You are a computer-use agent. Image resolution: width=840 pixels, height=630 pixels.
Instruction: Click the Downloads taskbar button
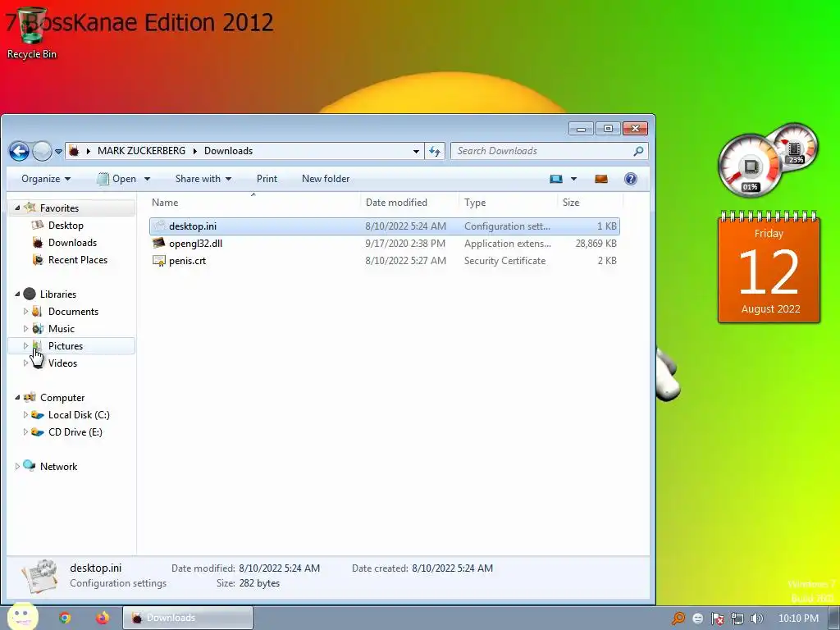click(188, 618)
